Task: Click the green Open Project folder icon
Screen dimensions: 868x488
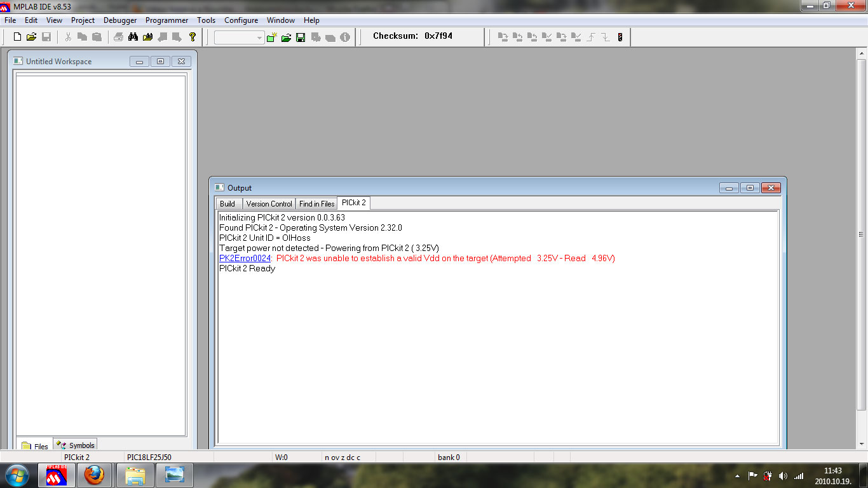Action: tap(286, 37)
